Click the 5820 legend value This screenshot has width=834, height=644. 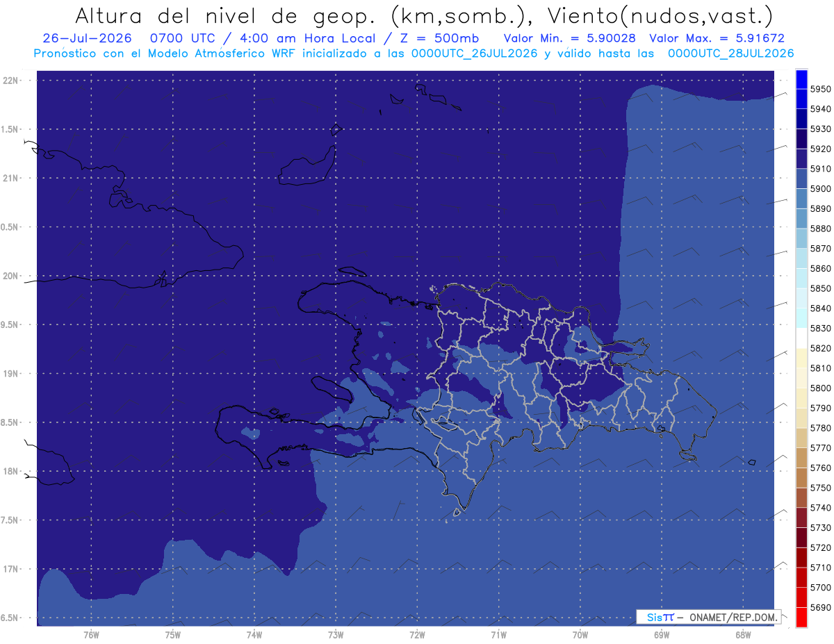(x=820, y=348)
